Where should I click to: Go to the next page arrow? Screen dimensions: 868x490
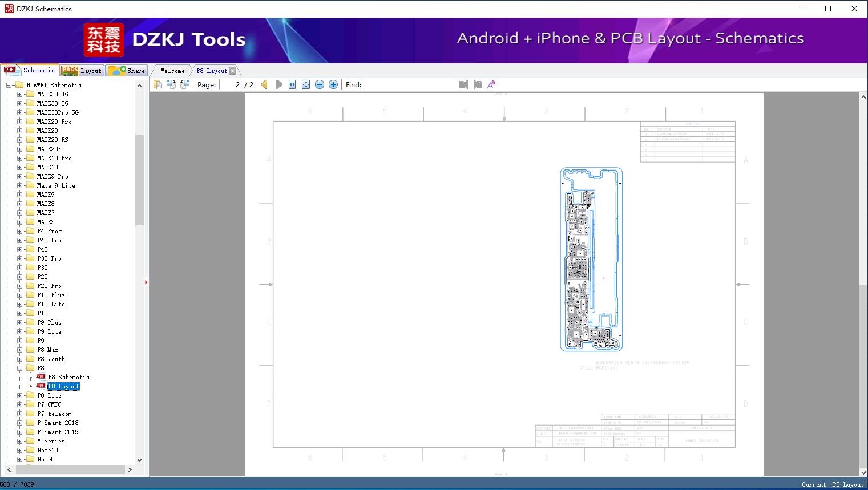[x=278, y=84]
